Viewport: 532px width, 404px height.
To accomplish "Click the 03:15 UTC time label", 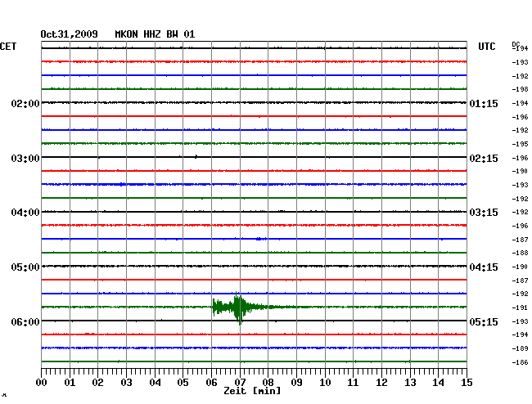I will point(484,213).
